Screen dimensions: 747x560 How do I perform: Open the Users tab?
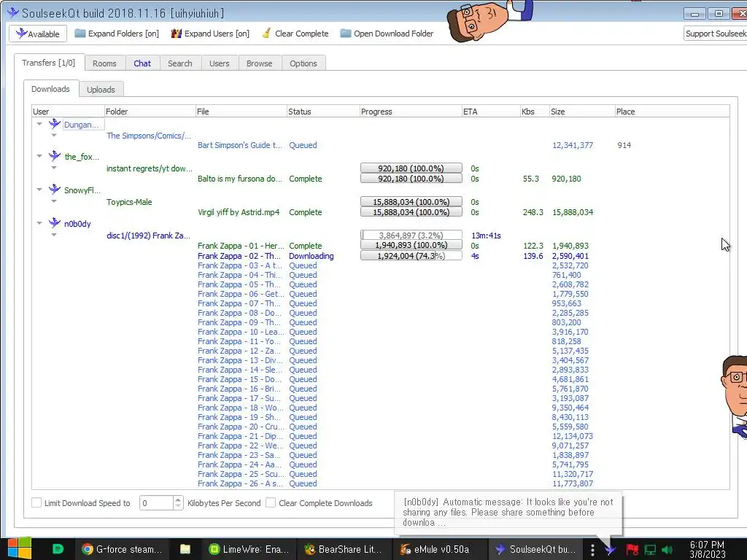[x=219, y=63]
